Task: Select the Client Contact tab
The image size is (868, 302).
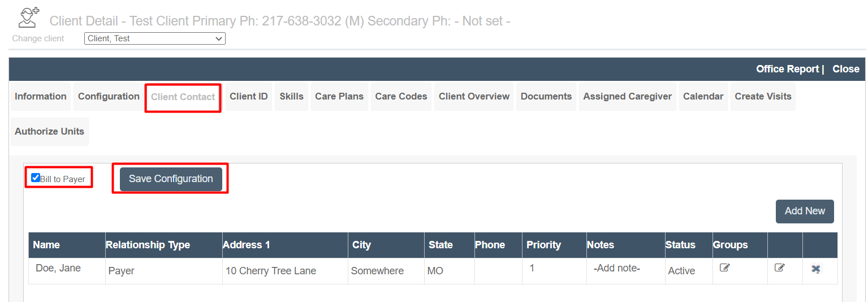Action: click(183, 97)
